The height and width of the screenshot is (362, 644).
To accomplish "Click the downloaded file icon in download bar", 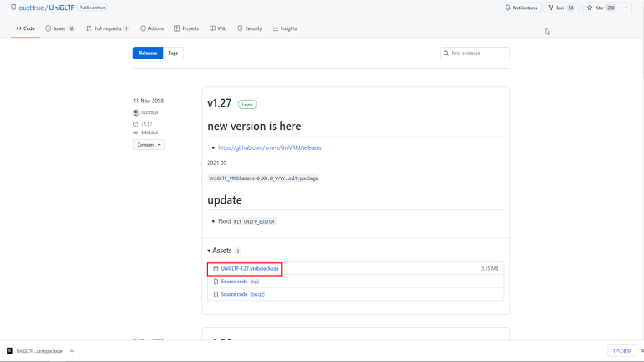I will [9, 351].
